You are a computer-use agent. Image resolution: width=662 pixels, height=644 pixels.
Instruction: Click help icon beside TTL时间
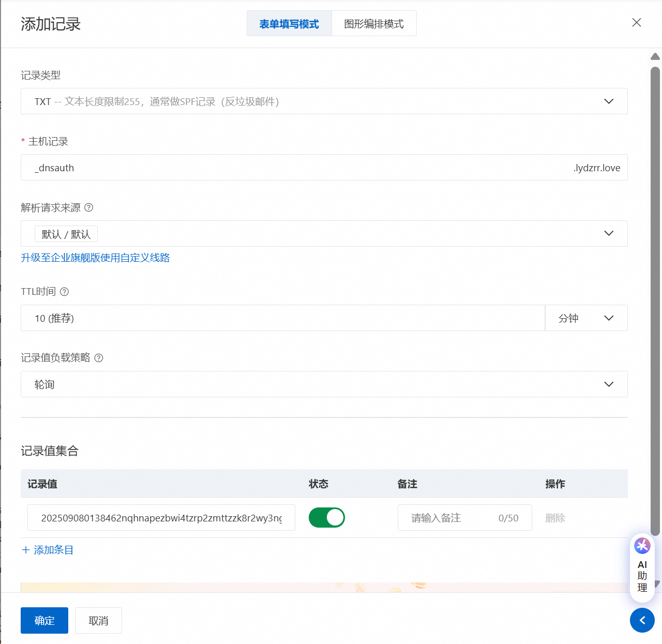64,292
